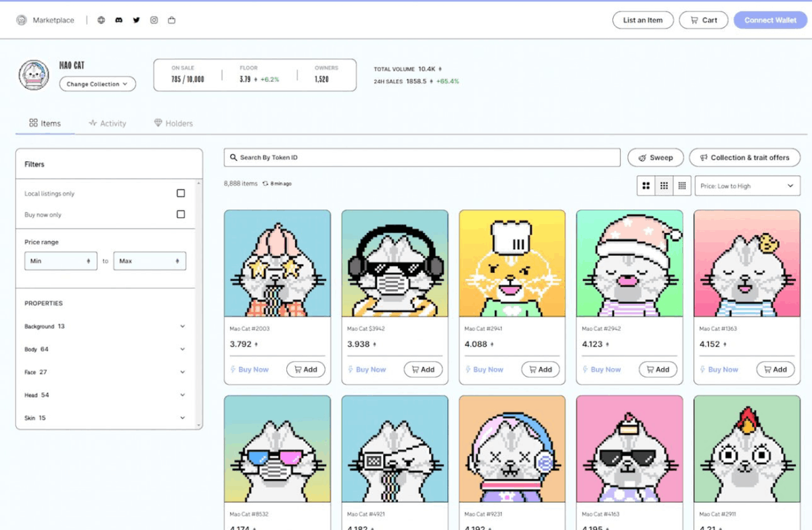Click the Search By Token ID field
This screenshot has height=530, width=812.
tap(422, 158)
